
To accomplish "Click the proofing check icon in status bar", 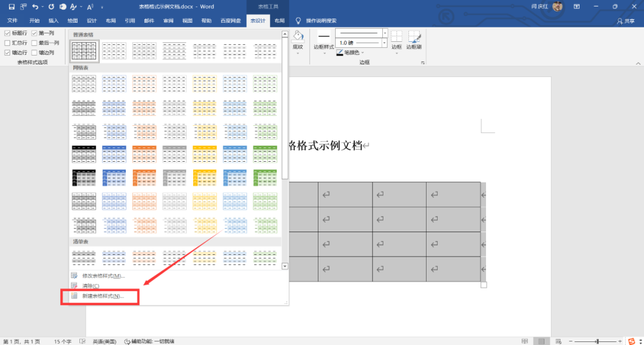I will pyautogui.click(x=82, y=341).
